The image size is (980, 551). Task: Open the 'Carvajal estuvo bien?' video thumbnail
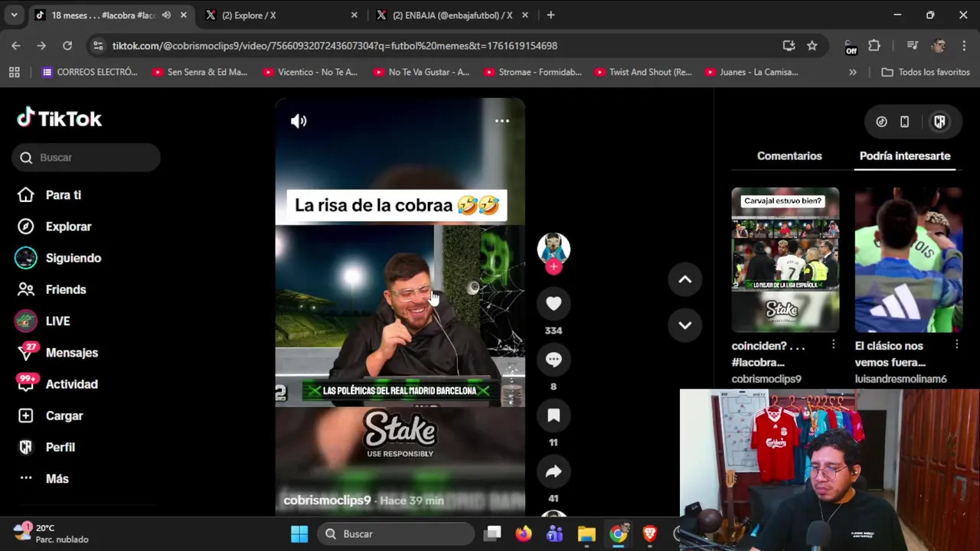(785, 260)
